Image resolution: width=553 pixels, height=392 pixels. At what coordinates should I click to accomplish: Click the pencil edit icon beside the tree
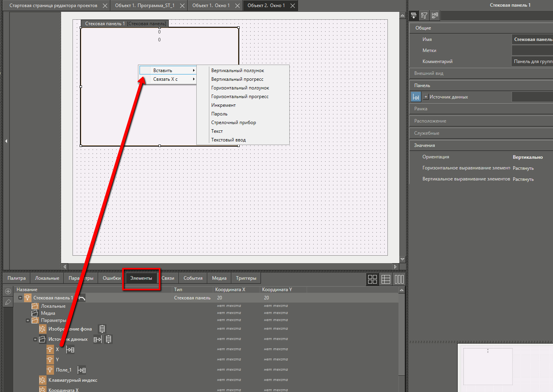pyautogui.click(x=8, y=302)
